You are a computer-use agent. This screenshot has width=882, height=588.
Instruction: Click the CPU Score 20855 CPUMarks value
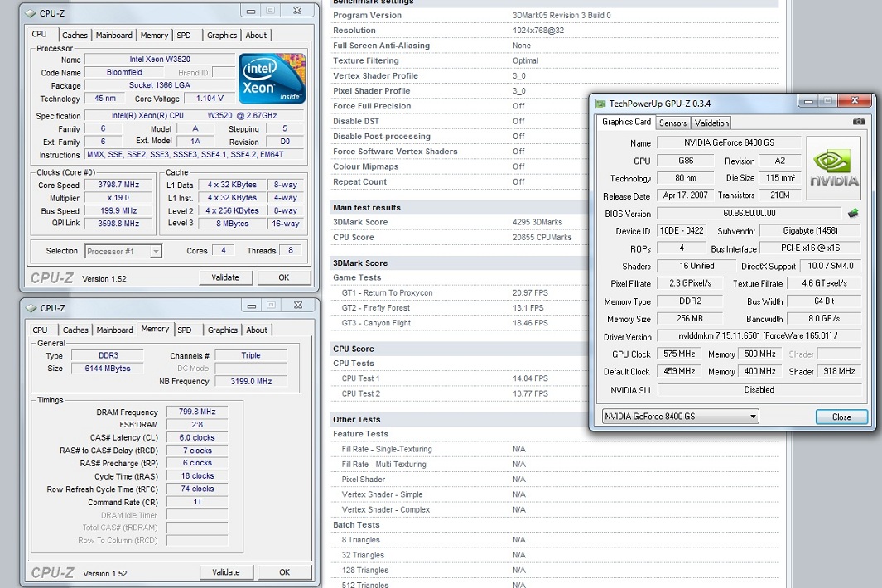(542, 238)
